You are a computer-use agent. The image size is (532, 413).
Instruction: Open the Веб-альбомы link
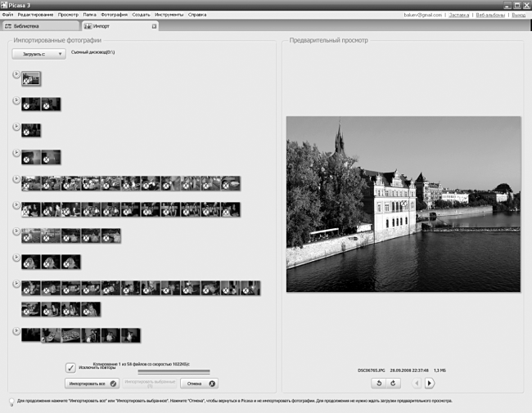[x=490, y=15]
